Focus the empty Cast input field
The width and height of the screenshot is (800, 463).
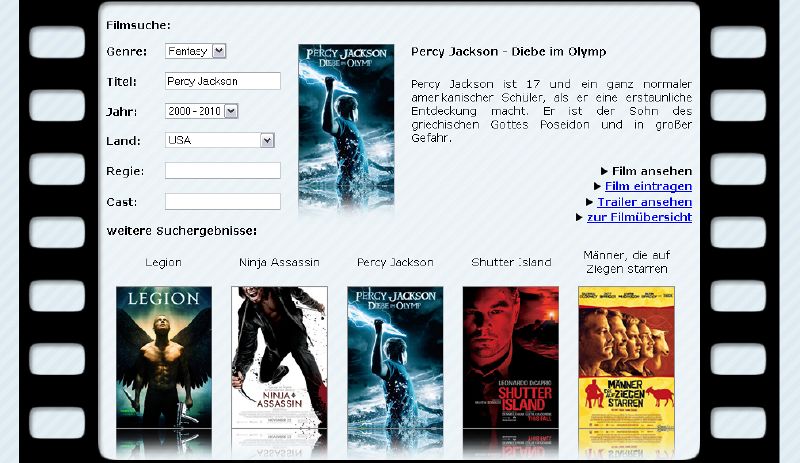pyautogui.click(x=222, y=202)
